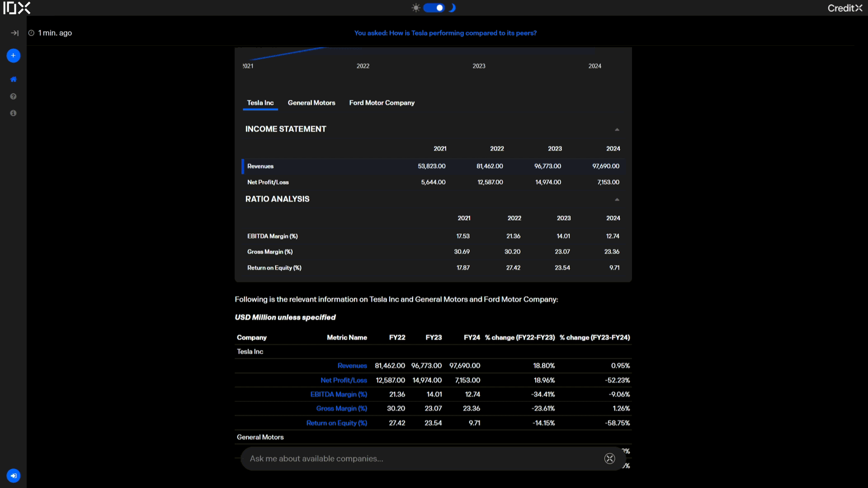Click the INCOME STATEMENT heading
The height and width of the screenshot is (488, 868).
286,129
